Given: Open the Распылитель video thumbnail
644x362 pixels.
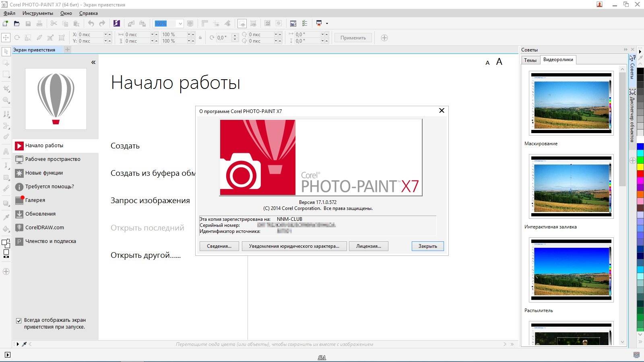Looking at the screenshot, I should 571,269.
